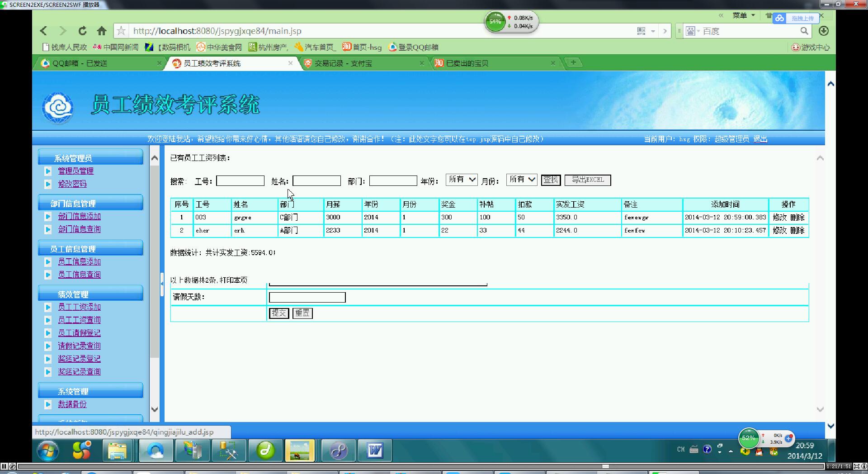This screenshot has height=474, width=868.
Task: Click the download circle icon at top right
Action: [824, 31]
